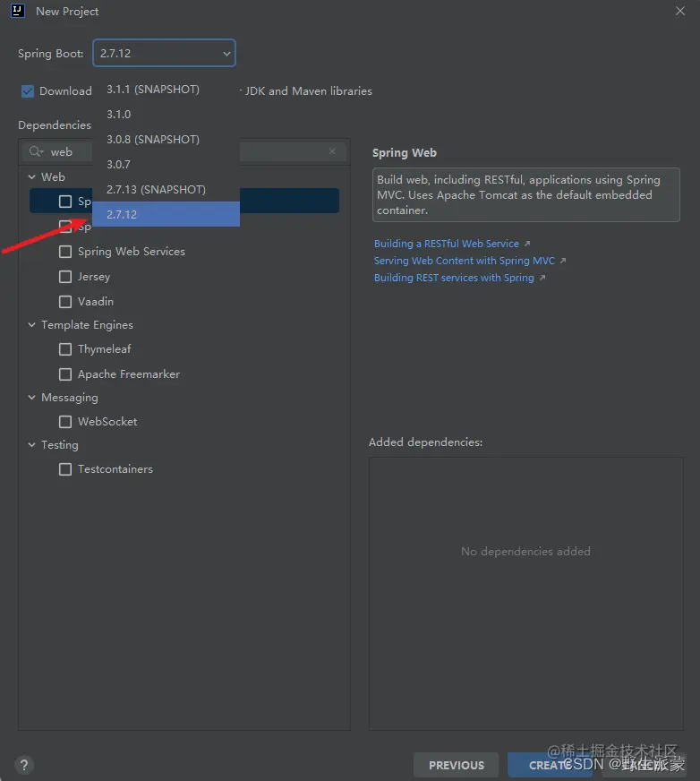
Task: Collapse the Web category
Action: point(32,176)
